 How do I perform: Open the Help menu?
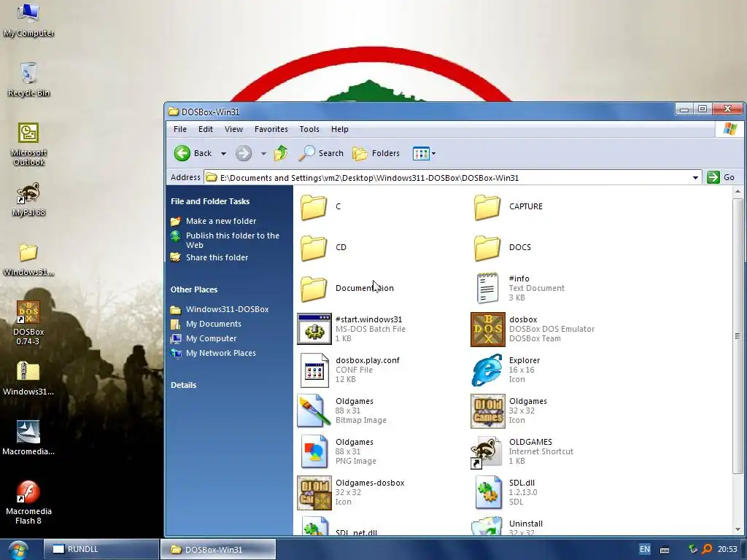340,129
